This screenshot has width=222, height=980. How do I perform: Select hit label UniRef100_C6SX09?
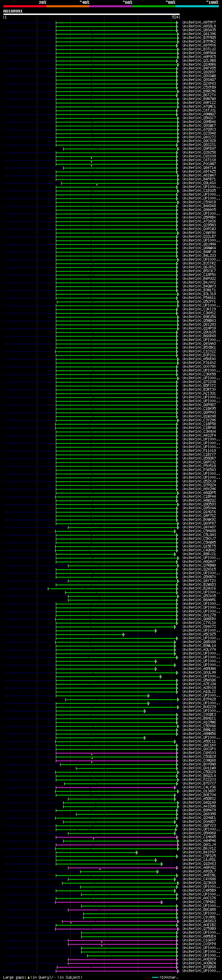click(x=199, y=156)
